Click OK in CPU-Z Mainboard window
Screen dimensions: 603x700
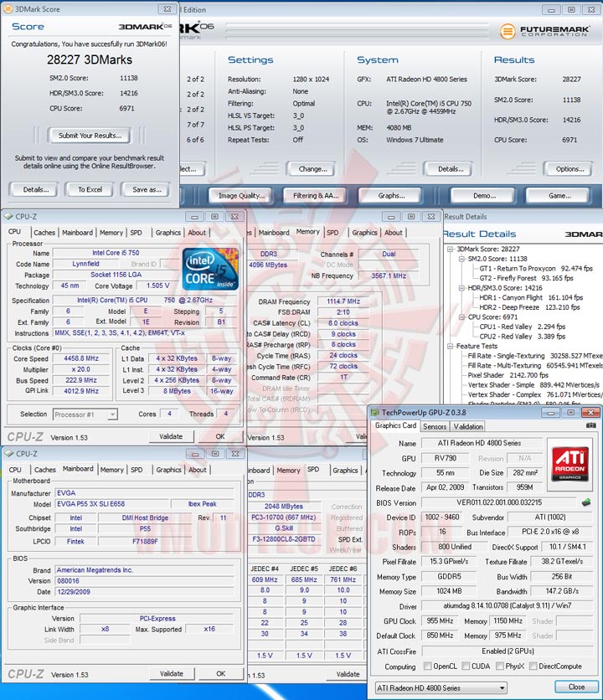point(220,673)
